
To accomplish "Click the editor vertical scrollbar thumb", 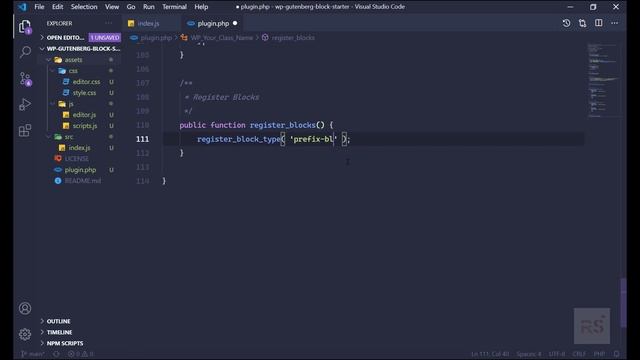I will tap(623, 302).
